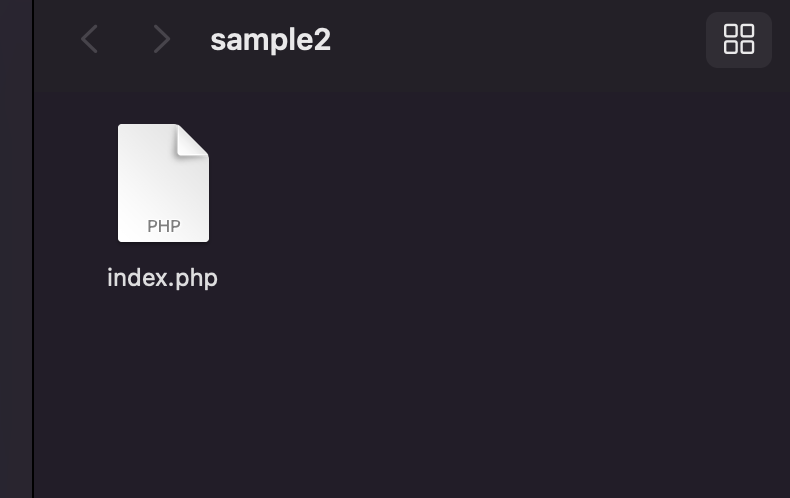
Task: Highlight the index.php thumbnail
Action: [x=163, y=183]
